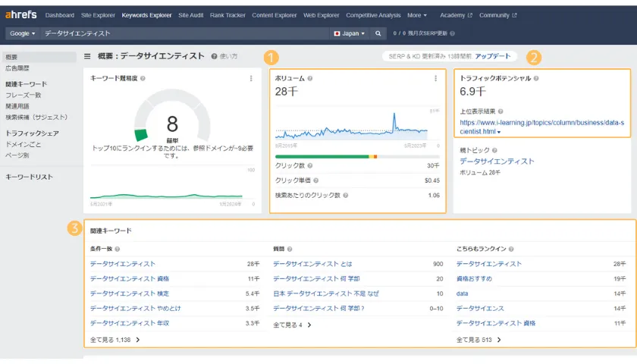Click help icon next to ボリューム
Screen dimensions: 637x364
[310, 78]
